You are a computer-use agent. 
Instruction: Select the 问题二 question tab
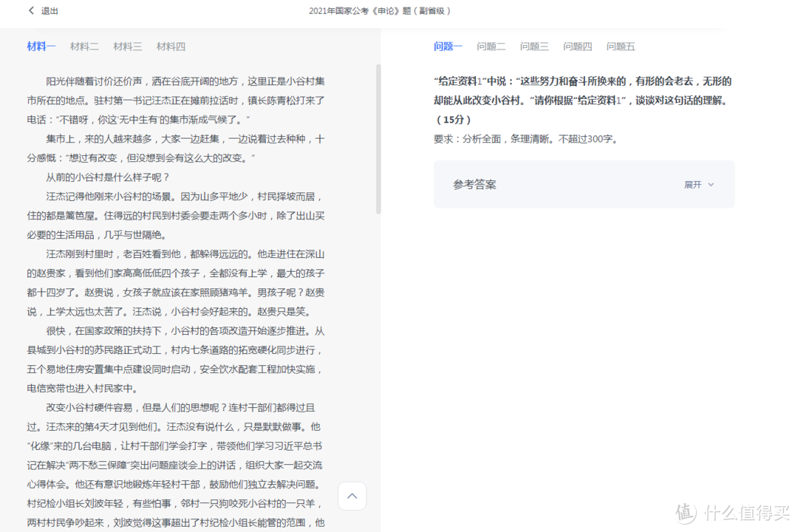pyautogui.click(x=491, y=46)
